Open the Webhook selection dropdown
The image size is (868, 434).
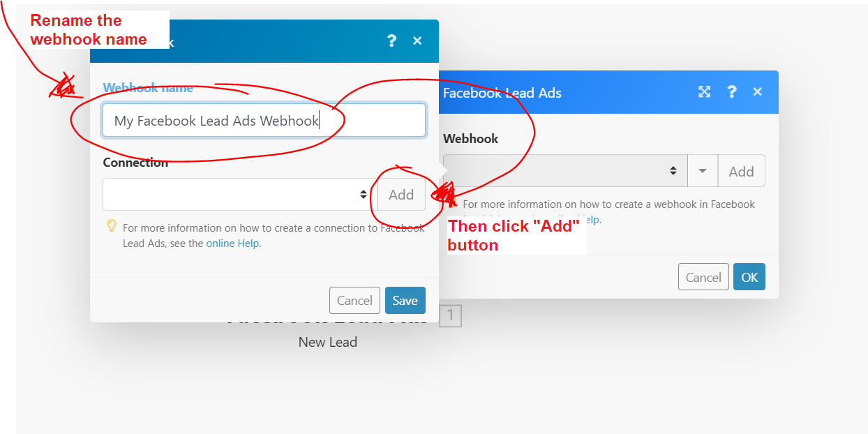[565, 171]
